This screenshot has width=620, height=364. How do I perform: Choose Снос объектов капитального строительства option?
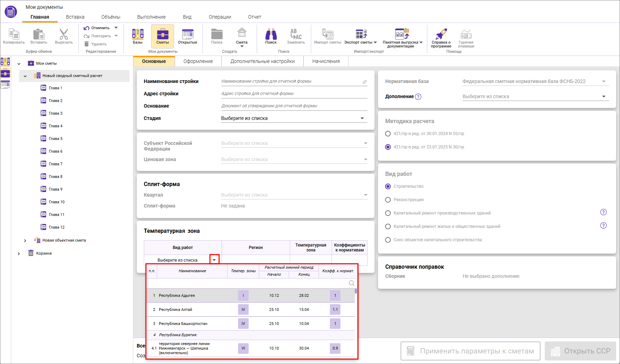(x=388, y=240)
